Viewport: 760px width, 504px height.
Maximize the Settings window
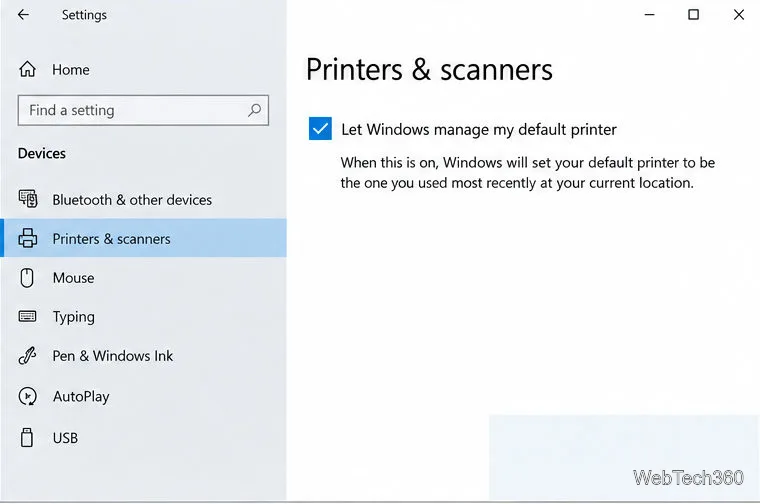point(694,15)
